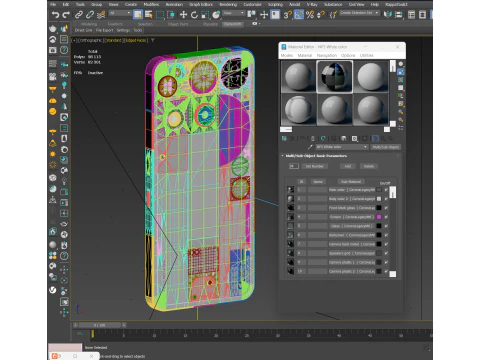Open the selection filter All dropdown
Image resolution: width=480 pixels, height=360 pixels.
pyautogui.click(x=120, y=13)
